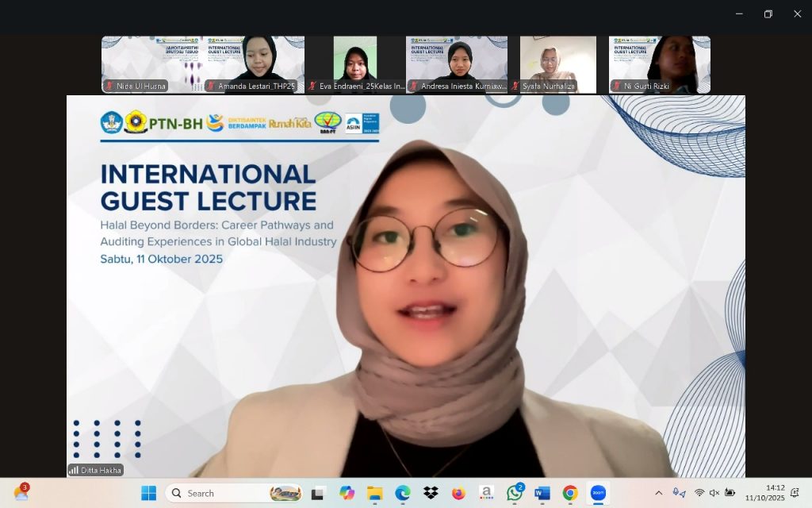Launch Firefox from the taskbar
The image size is (812, 508).
click(x=458, y=493)
